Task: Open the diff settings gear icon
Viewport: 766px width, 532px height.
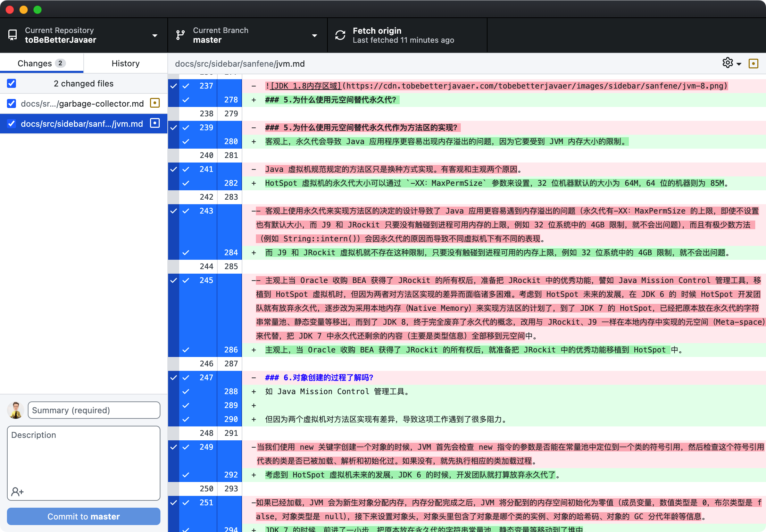Action: point(728,63)
